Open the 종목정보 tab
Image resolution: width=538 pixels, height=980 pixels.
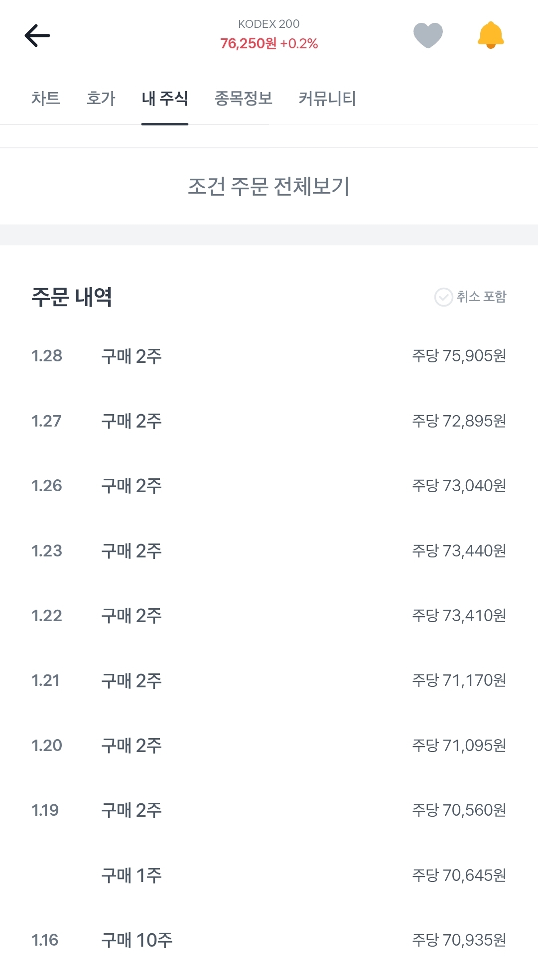click(x=244, y=98)
